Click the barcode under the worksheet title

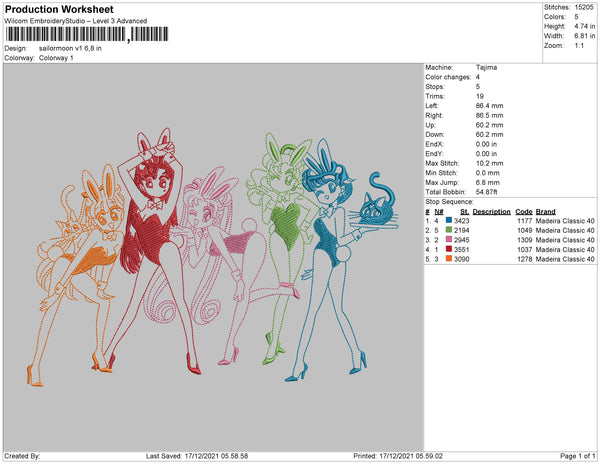pos(87,34)
